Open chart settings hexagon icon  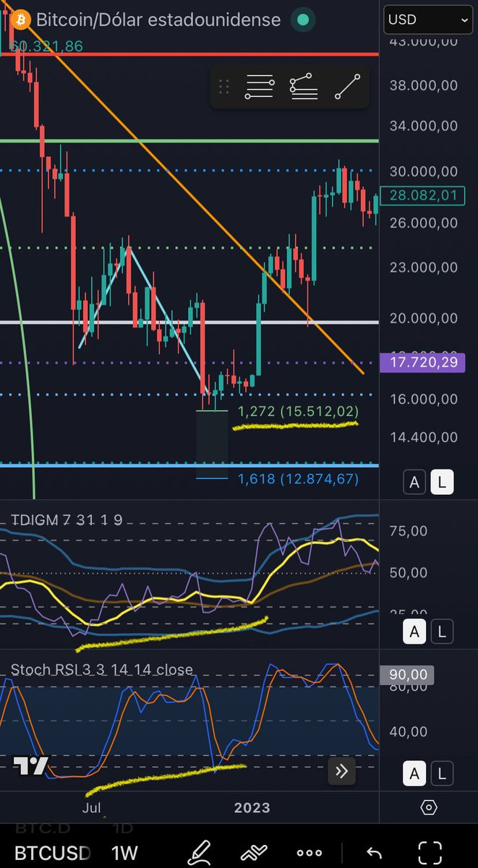click(x=428, y=807)
